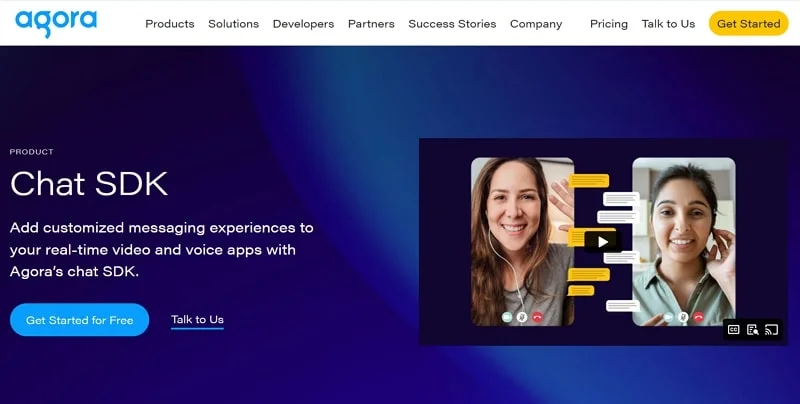
Task: Cast the video to another screen
Action: click(x=771, y=330)
